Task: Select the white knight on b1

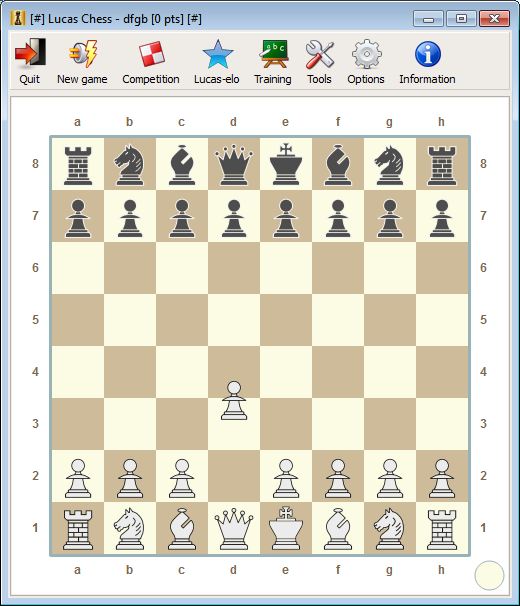Action: [x=130, y=528]
